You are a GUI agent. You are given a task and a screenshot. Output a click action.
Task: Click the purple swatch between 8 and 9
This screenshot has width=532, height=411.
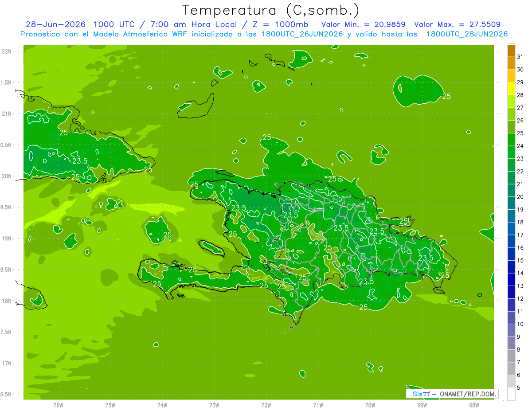point(511,343)
